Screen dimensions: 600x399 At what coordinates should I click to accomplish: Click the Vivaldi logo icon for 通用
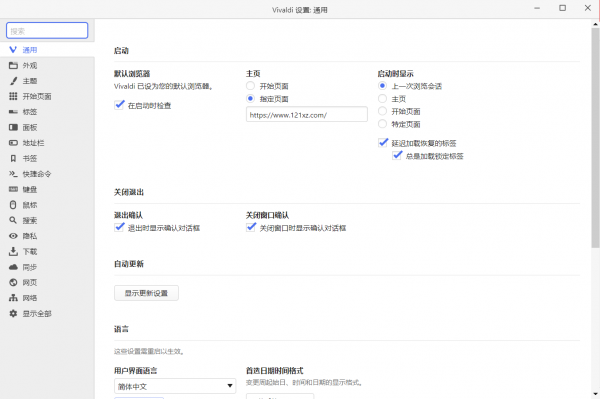tap(13, 50)
